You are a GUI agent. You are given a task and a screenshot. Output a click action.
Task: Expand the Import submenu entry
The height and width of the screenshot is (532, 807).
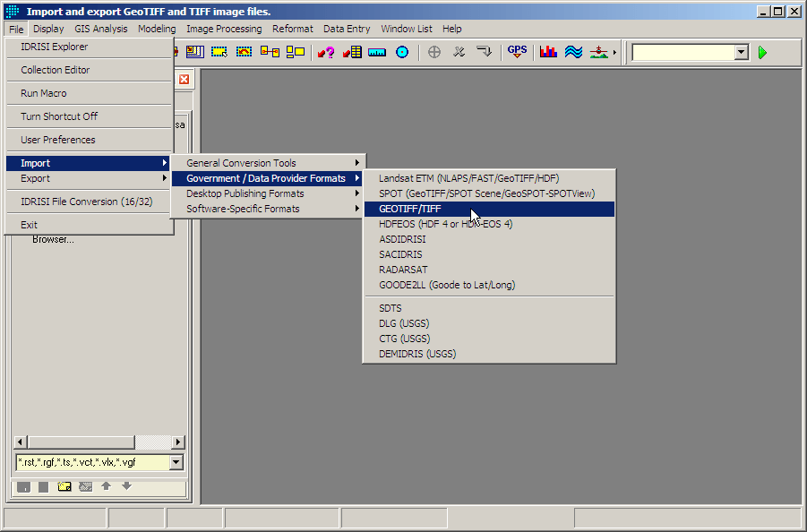pos(89,163)
